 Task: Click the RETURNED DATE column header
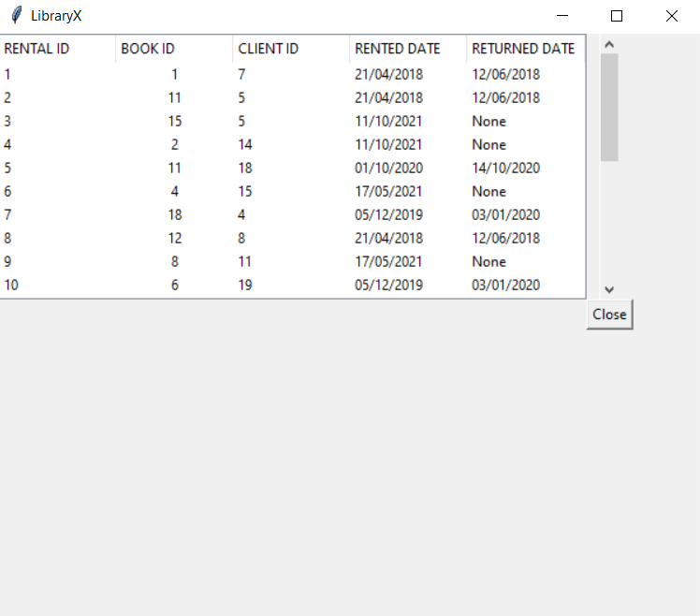[525, 49]
